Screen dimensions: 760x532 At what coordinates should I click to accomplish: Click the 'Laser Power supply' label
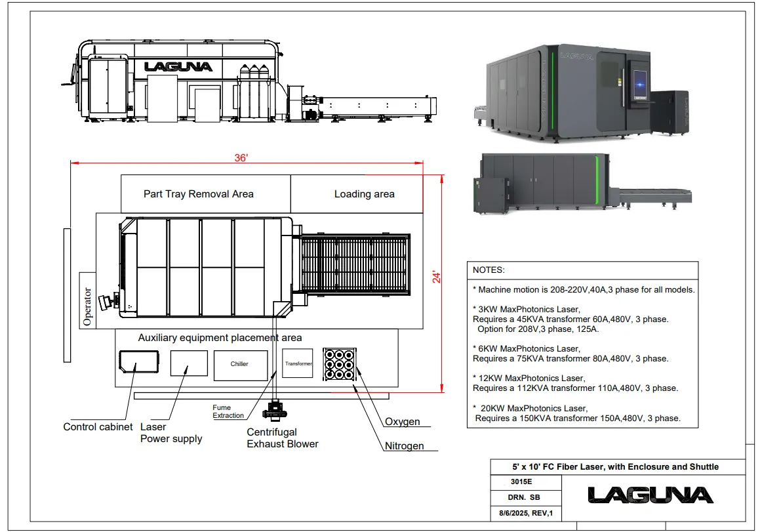(171, 432)
